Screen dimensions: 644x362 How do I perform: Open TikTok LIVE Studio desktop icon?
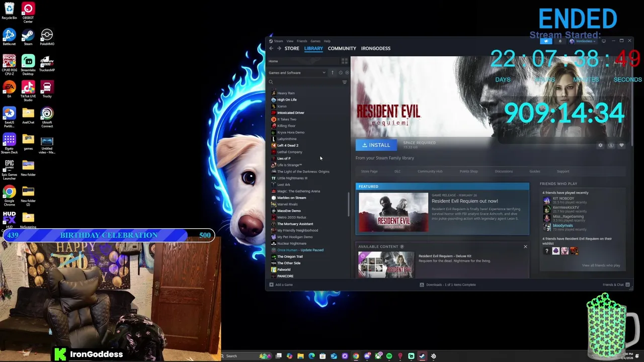point(28,91)
